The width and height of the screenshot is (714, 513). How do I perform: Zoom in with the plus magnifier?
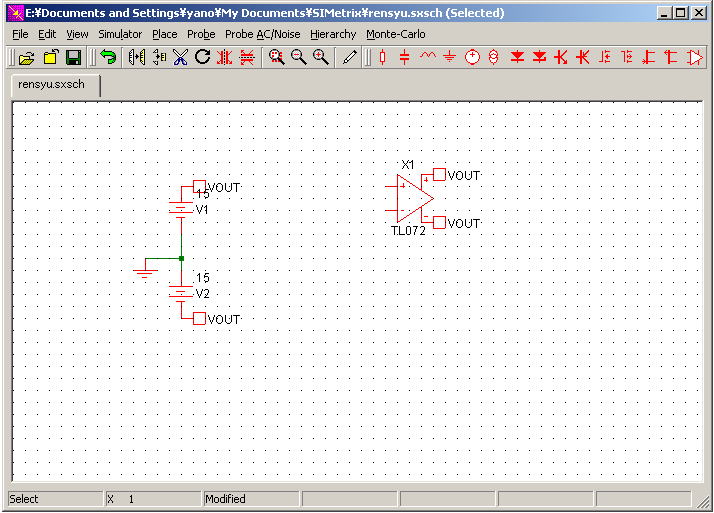(321, 58)
